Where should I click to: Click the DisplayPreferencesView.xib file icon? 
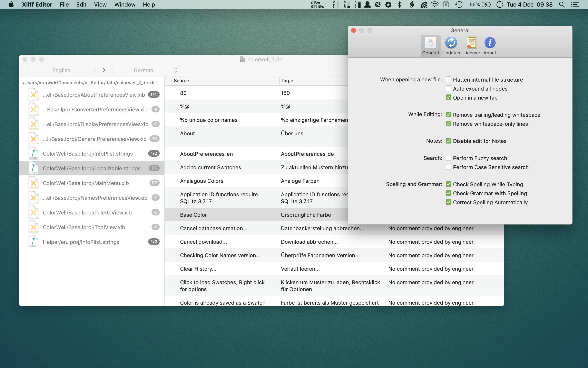point(33,124)
